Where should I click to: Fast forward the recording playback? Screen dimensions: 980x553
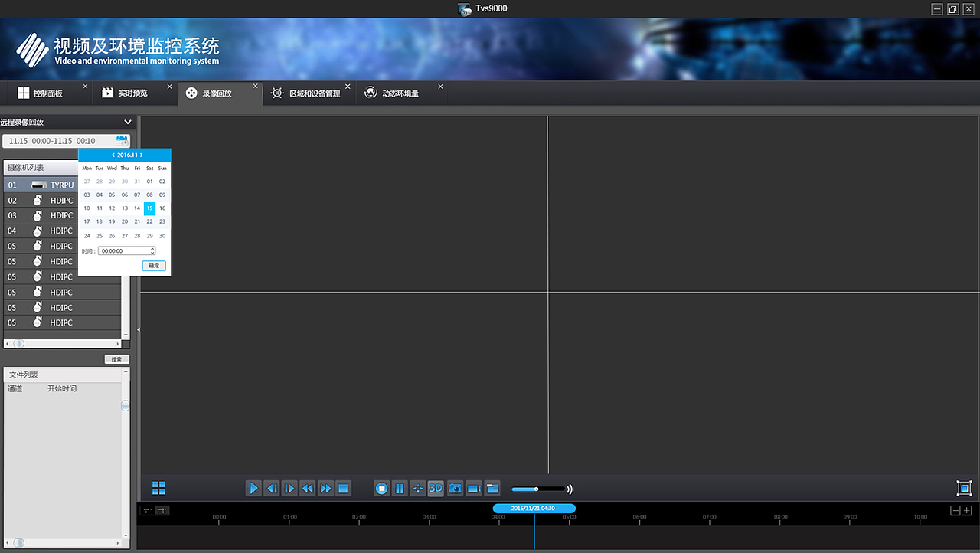pos(325,488)
